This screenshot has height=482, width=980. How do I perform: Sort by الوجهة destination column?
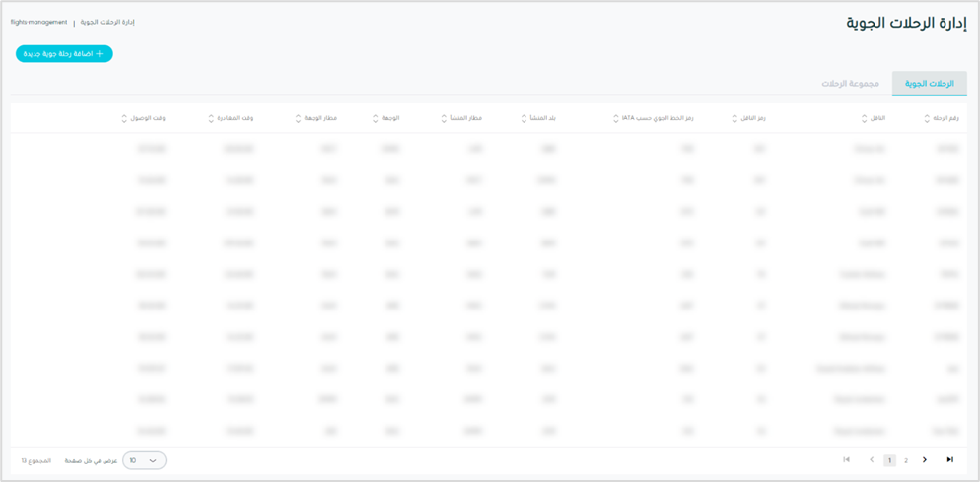click(x=375, y=119)
